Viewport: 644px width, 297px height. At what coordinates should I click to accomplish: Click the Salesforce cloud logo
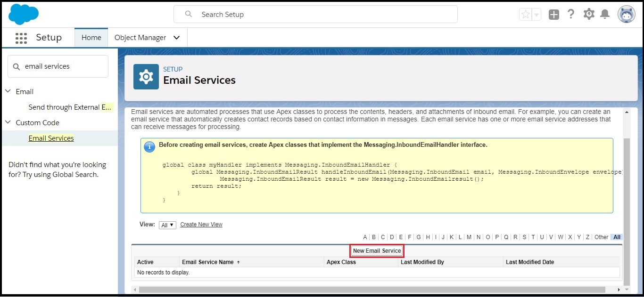(x=24, y=14)
